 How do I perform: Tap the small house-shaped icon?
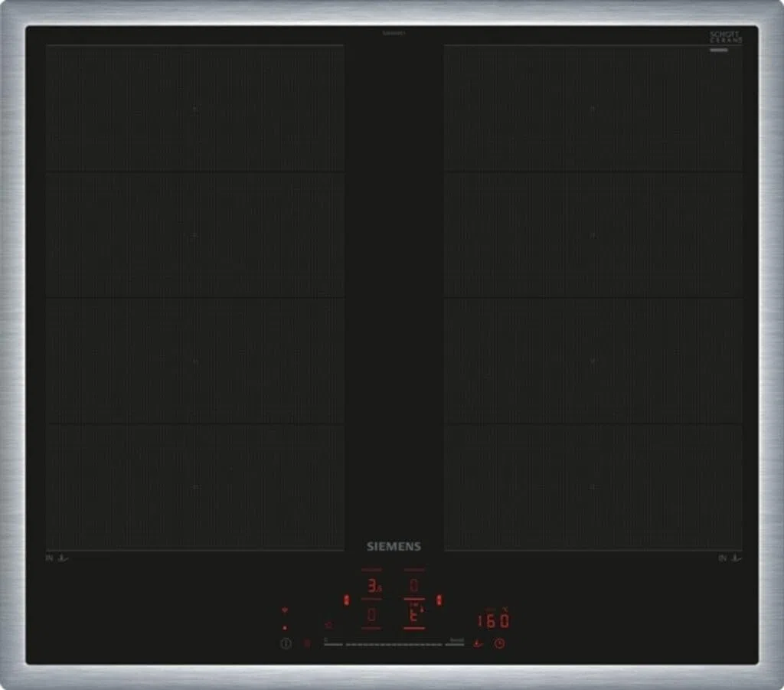(328, 625)
